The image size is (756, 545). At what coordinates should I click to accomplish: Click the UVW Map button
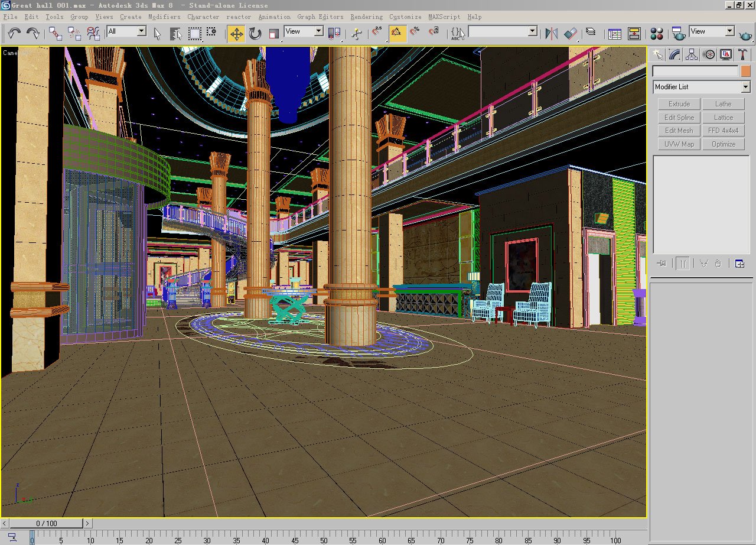678,144
